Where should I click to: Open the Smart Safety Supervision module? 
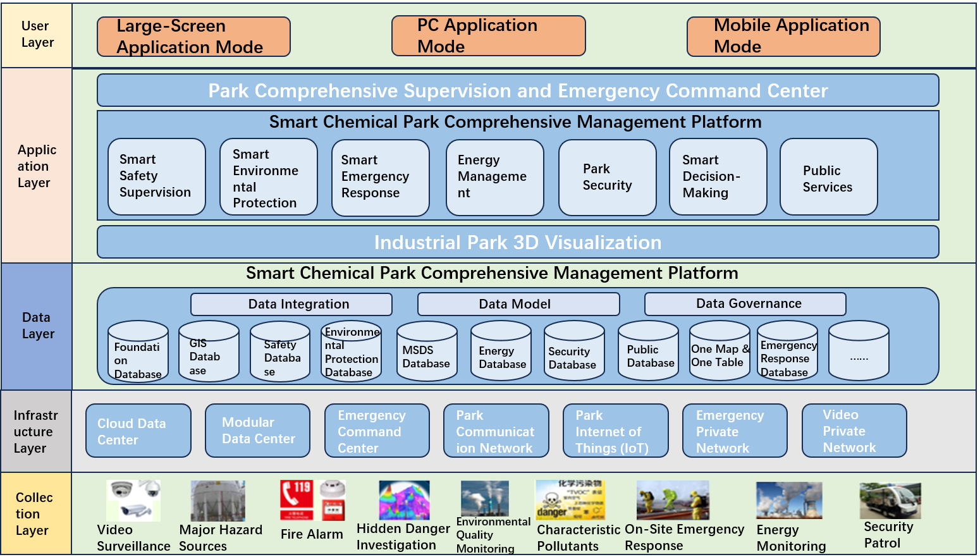coord(156,176)
